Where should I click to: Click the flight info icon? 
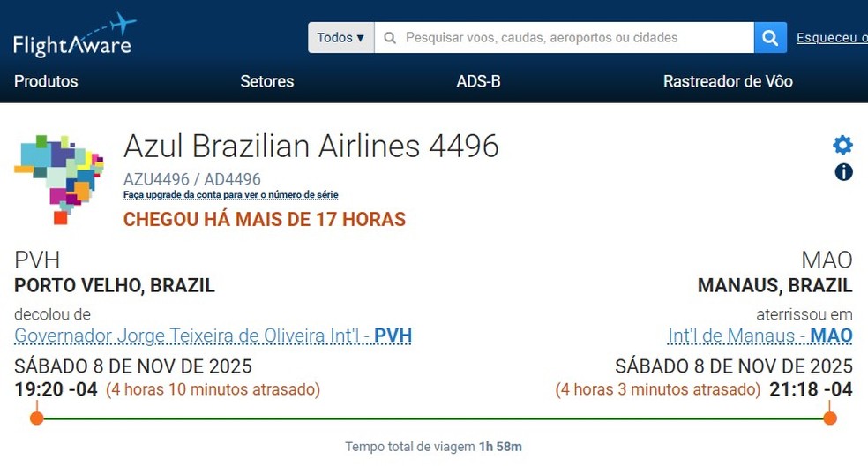click(843, 172)
